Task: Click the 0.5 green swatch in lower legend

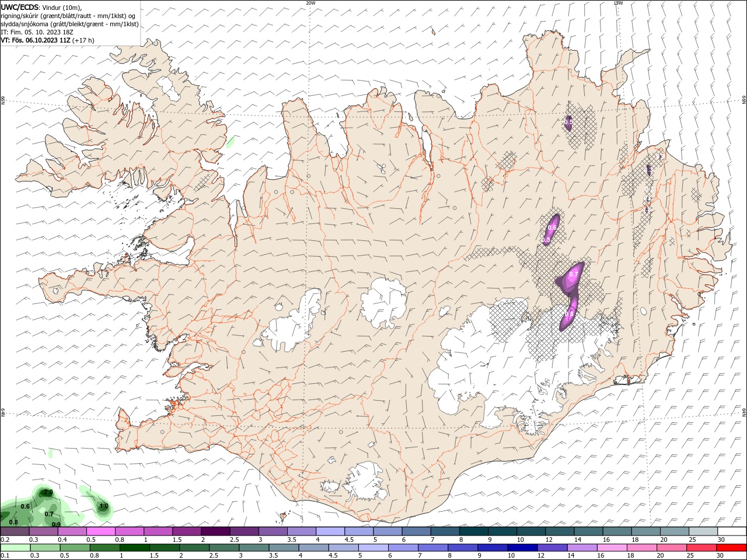Action: tap(75, 548)
